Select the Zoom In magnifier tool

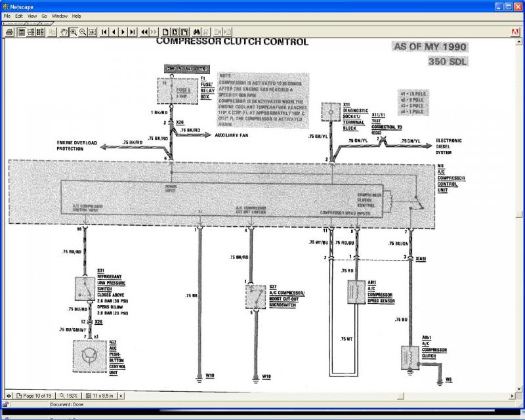point(73,32)
